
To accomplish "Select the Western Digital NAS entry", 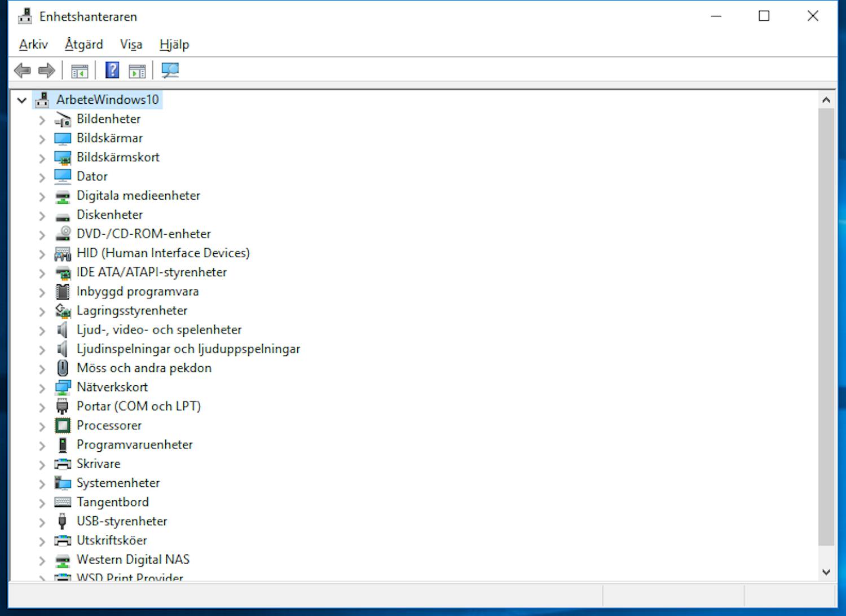I will click(133, 559).
